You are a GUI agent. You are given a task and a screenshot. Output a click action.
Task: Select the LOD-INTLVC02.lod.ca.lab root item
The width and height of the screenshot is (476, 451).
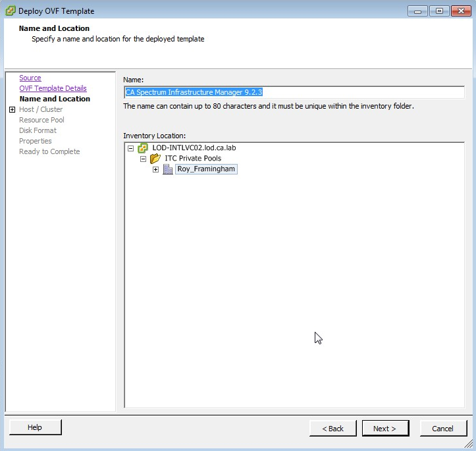click(x=194, y=147)
